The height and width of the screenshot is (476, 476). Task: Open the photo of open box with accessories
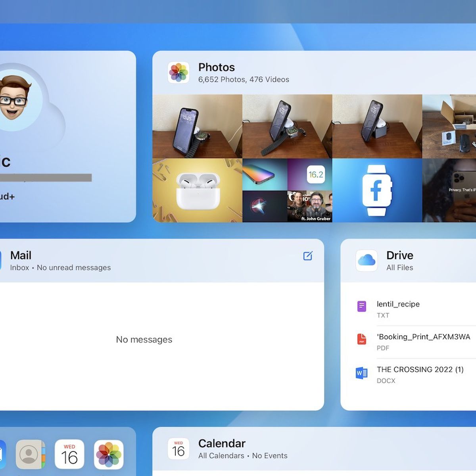(449, 126)
